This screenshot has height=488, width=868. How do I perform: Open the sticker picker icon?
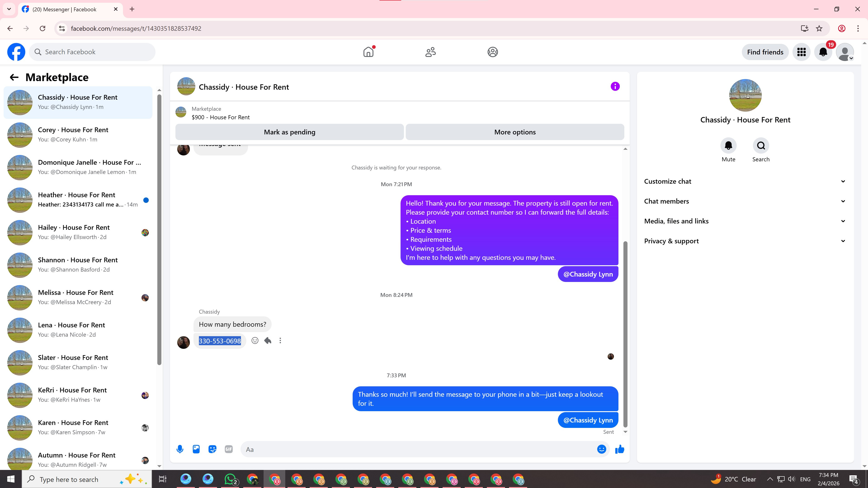tap(212, 449)
